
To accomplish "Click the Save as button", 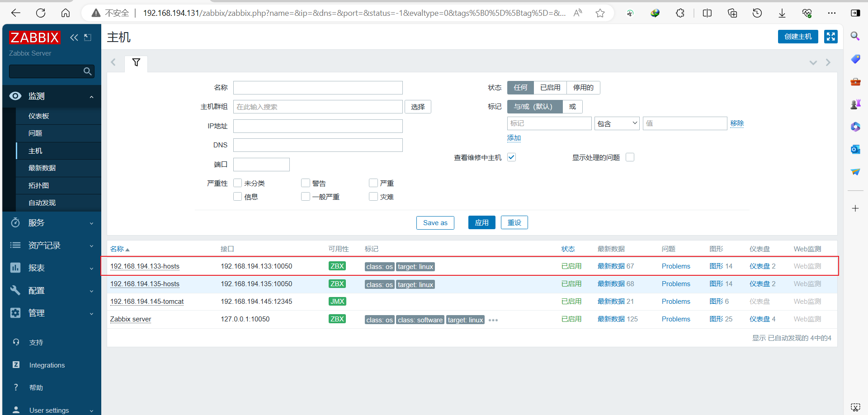I will point(435,222).
